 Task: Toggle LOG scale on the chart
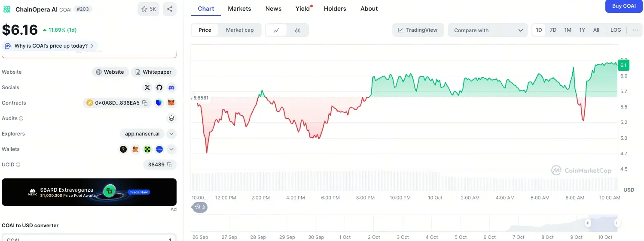pyautogui.click(x=616, y=30)
